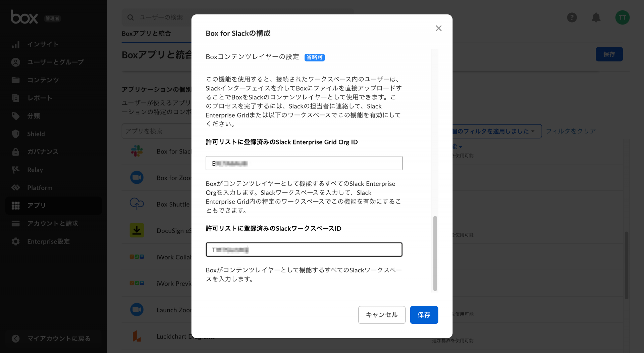644x353 pixels.
Task: Select the Lucidchart Diagrams icon
Action: 137,336
